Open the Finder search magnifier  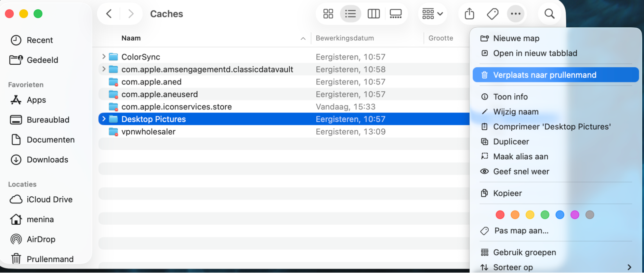click(549, 14)
